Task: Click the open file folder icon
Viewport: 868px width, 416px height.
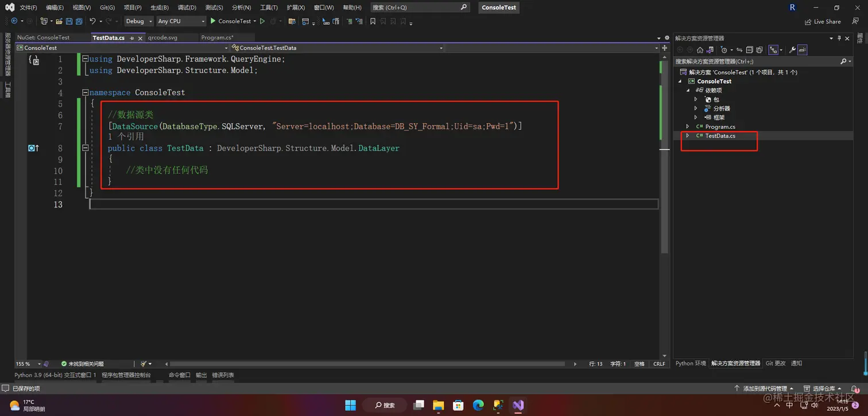Action: (x=59, y=21)
